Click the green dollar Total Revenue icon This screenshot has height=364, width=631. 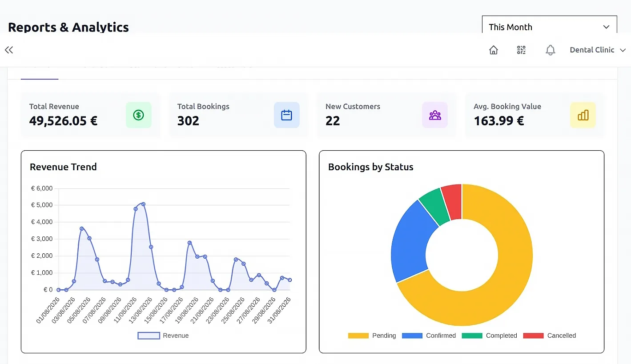coord(139,115)
